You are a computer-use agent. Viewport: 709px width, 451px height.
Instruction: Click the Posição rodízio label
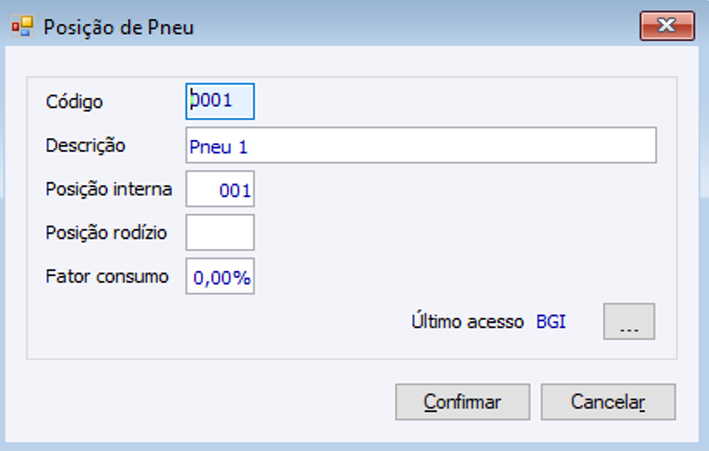tap(106, 233)
